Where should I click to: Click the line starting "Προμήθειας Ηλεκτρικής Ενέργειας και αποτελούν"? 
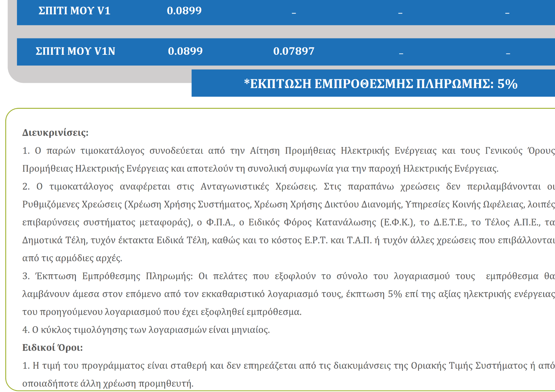(x=261, y=169)
